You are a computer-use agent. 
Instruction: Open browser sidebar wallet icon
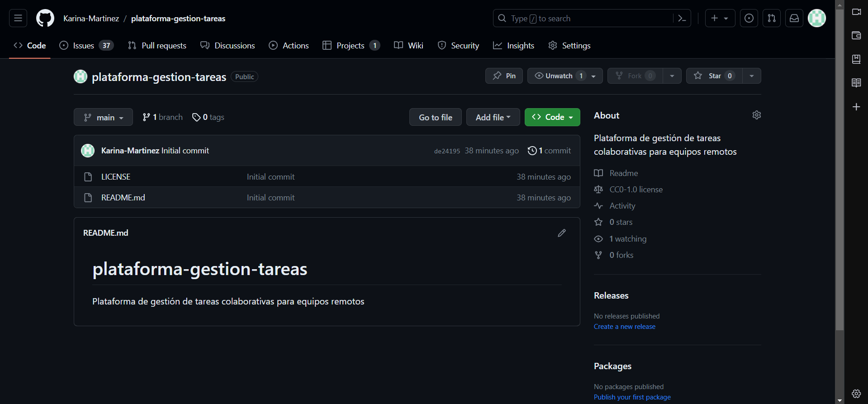tap(856, 35)
